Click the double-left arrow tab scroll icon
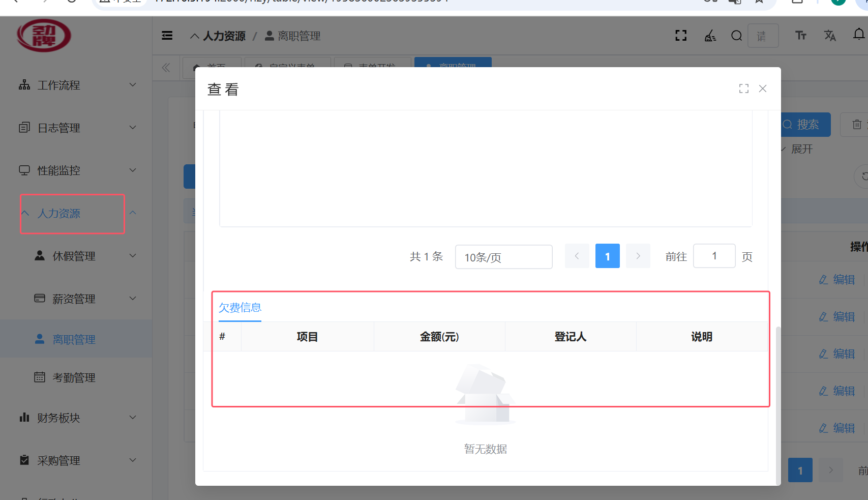Viewport: 868px width, 500px height. coord(166,68)
